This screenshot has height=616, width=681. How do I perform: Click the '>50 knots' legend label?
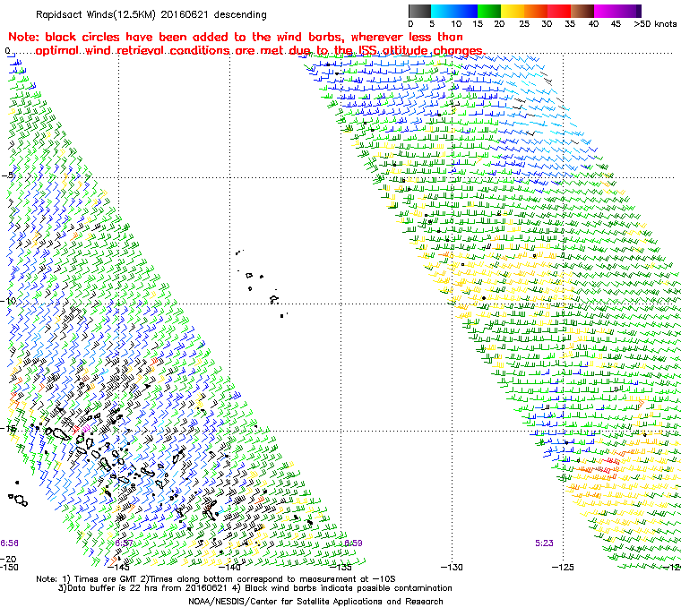(655, 24)
